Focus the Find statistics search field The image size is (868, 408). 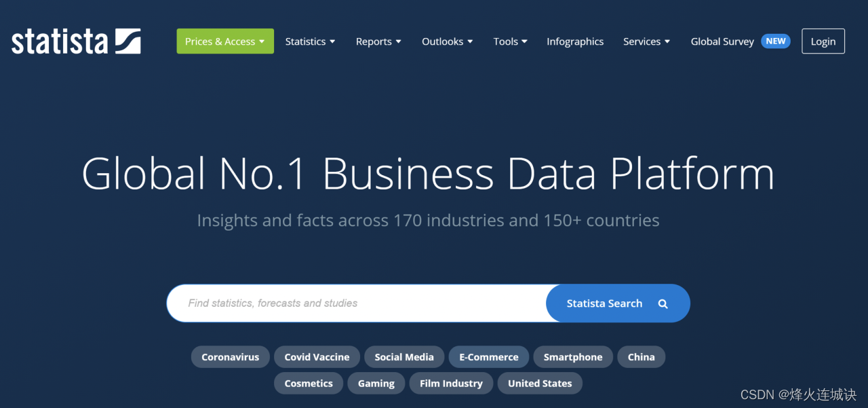pyautogui.click(x=357, y=303)
